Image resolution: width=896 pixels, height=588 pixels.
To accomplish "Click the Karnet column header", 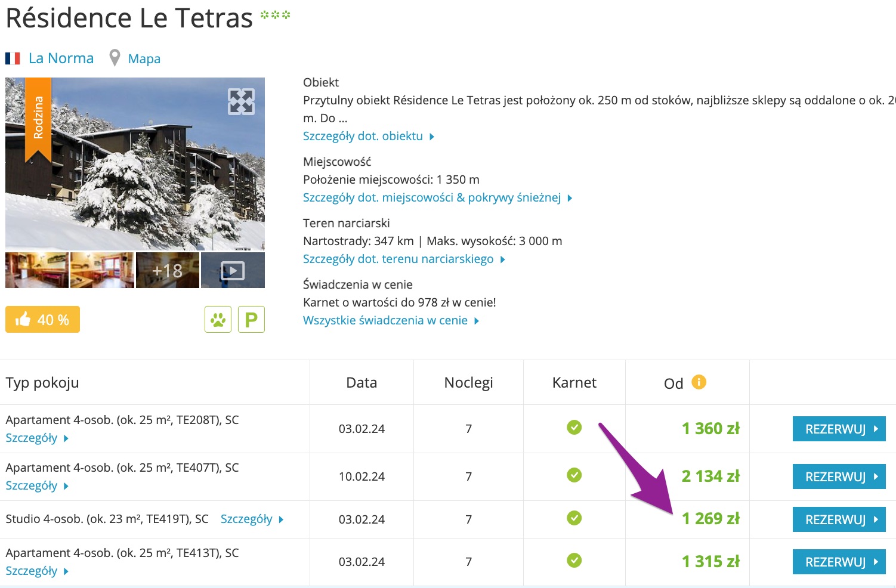I will (574, 383).
